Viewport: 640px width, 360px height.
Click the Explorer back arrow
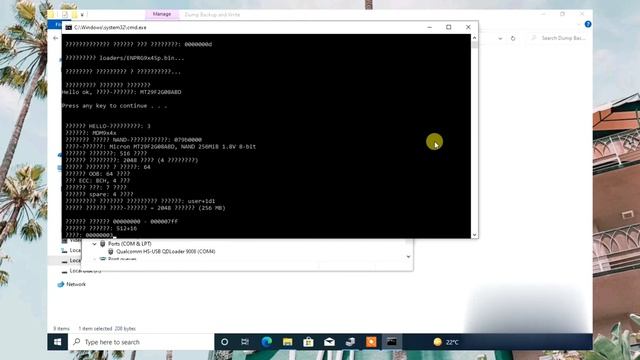coord(56,38)
